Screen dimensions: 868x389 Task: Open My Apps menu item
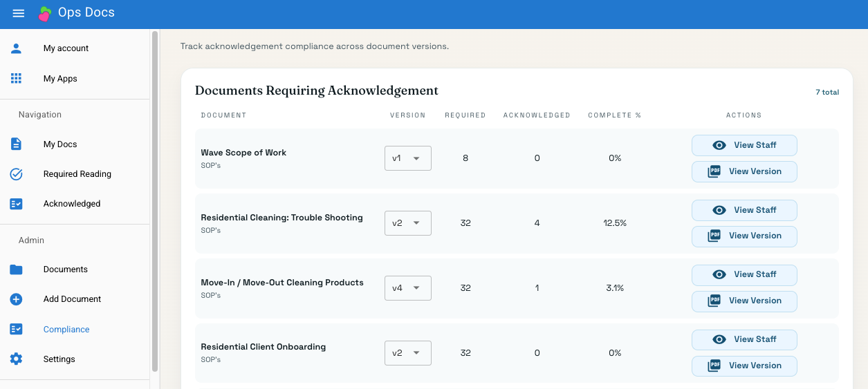click(75, 79)
